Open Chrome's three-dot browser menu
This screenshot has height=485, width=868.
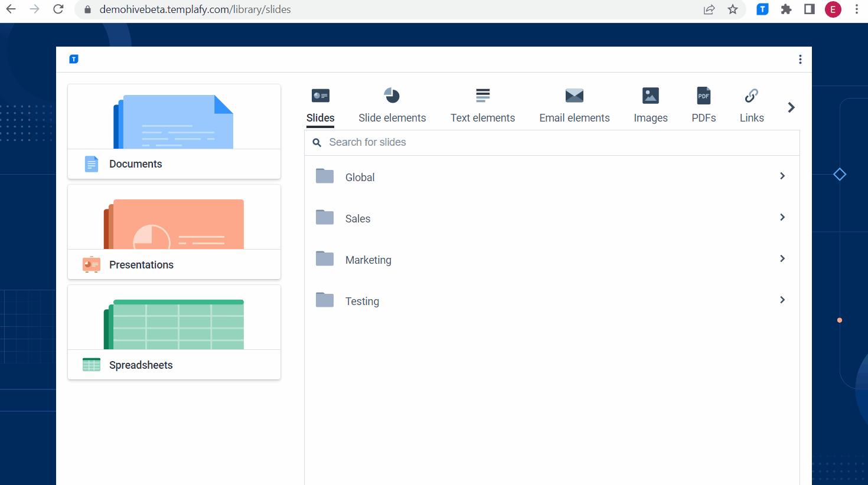857,9
